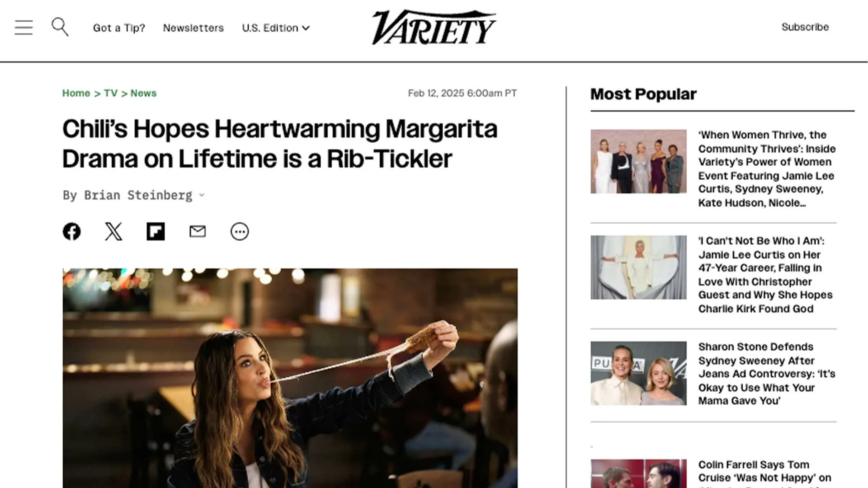Open the TV breadcrumb link
Viewport: 868px width, 488px height.
point(111,93)
